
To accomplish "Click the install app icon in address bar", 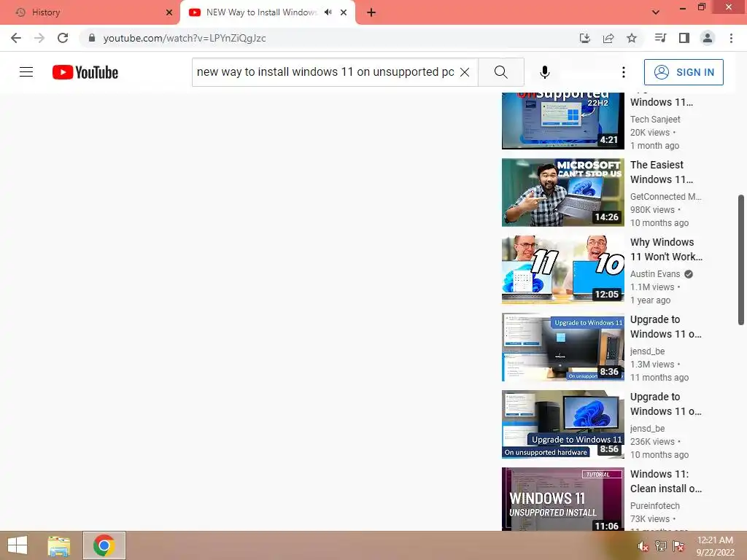I will point(584,38).
